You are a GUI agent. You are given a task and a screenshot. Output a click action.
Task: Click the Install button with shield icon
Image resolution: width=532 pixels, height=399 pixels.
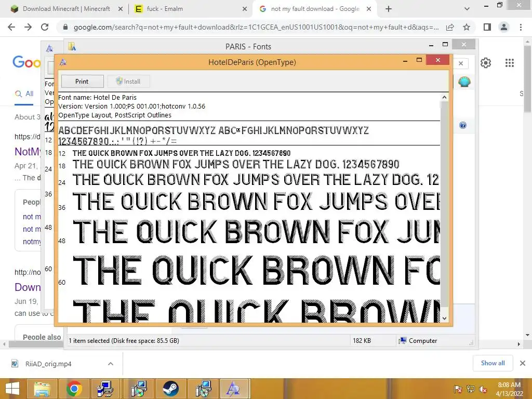[129, 82]
